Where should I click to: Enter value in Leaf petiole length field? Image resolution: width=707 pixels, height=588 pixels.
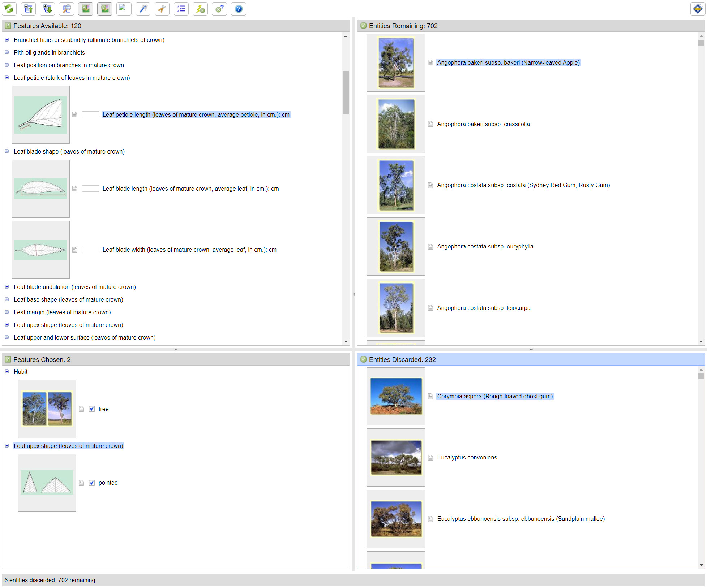[89, 114]
